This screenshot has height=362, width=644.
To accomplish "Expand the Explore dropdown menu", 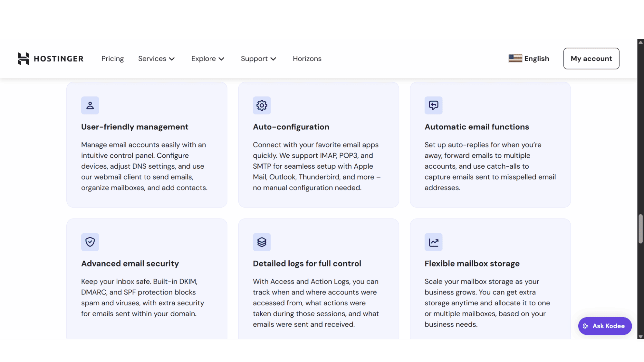I will coord(207,59).
